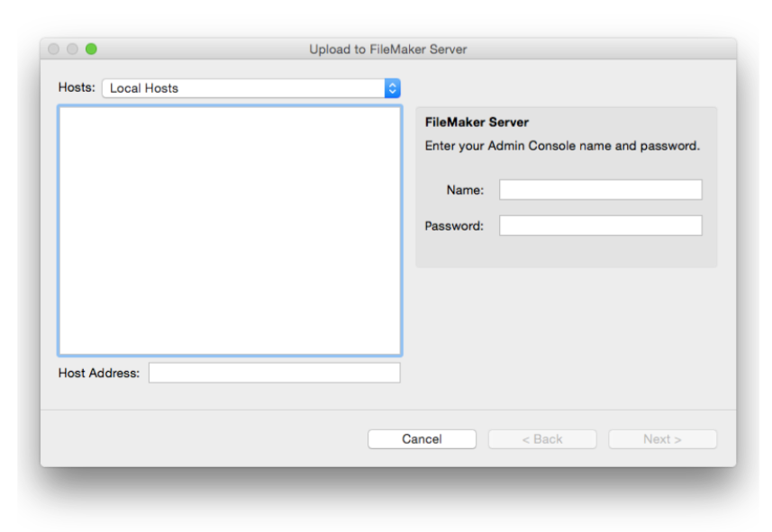Click the < Back button
Image resolution: width=772 pixels, height=532 pixels.
pos(542,439)
